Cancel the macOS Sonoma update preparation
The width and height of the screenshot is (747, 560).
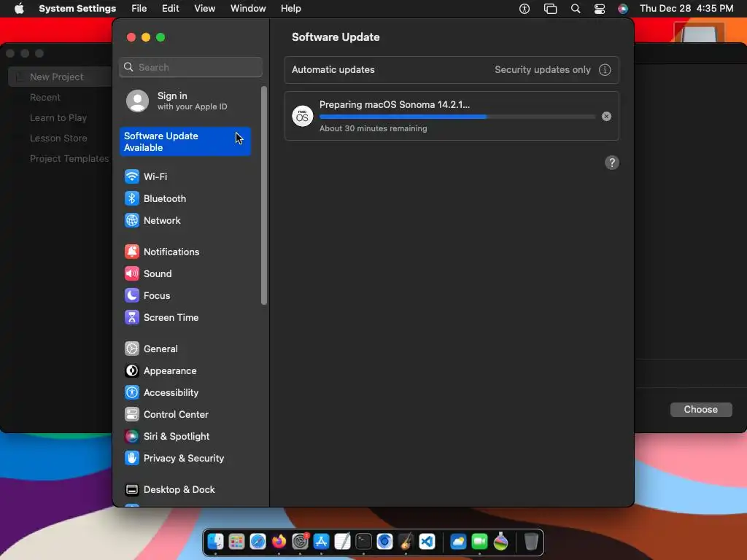[606, 117]
